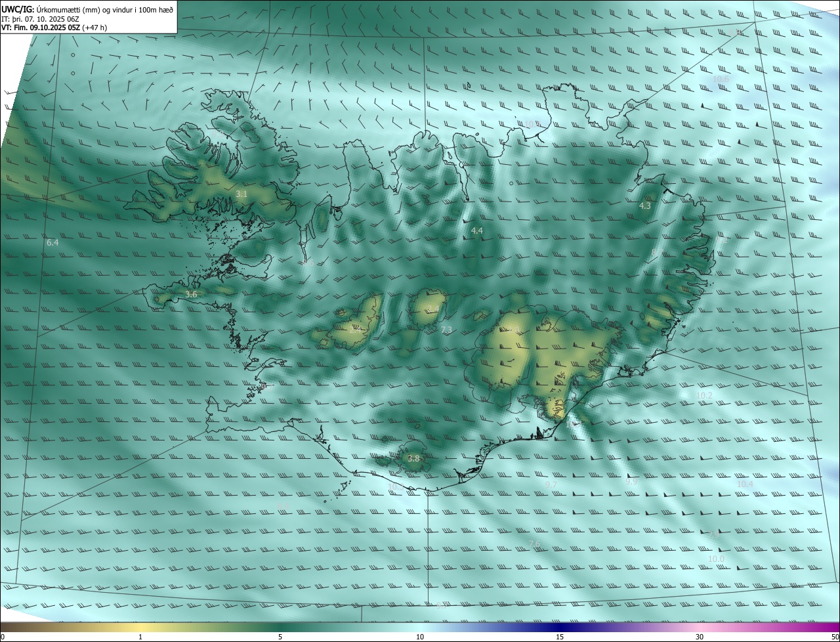The width and height of the screenshot is (840, 642).
Task: Click the valid time line 'VT: Fim. 09.10.2025 05Z'
Action: [41, 28]
